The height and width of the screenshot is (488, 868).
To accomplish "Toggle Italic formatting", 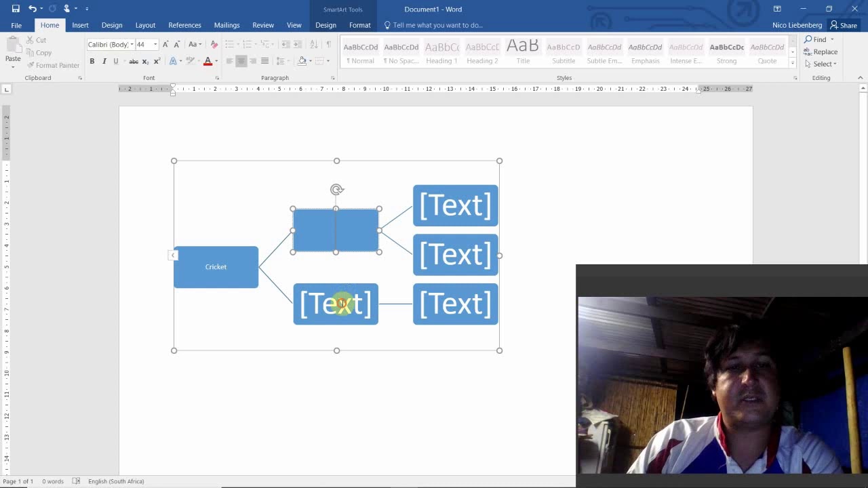I will [x=104, y=61].
